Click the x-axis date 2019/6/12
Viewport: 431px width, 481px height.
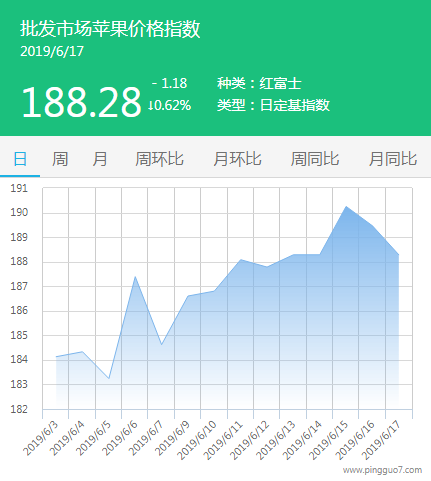(250, 440)
